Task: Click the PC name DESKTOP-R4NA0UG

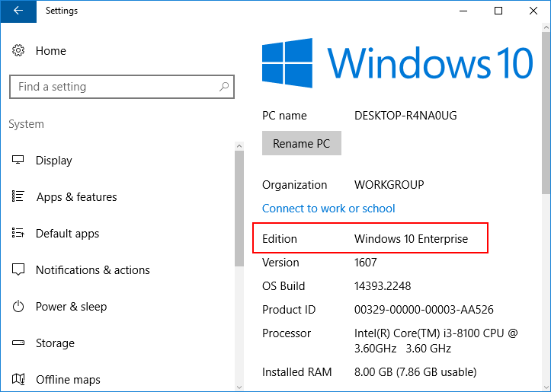Action: [x=405, y=116]
